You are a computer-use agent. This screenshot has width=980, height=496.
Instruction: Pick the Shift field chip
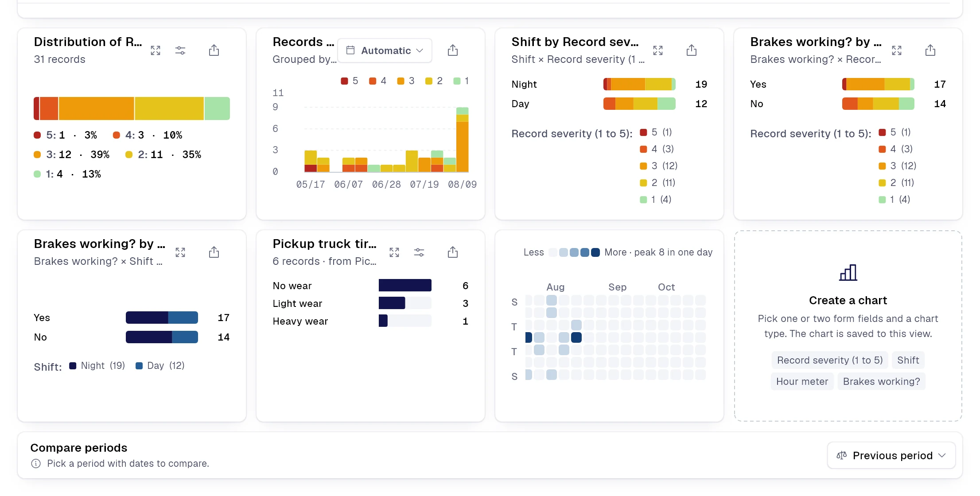click(908, 360)
